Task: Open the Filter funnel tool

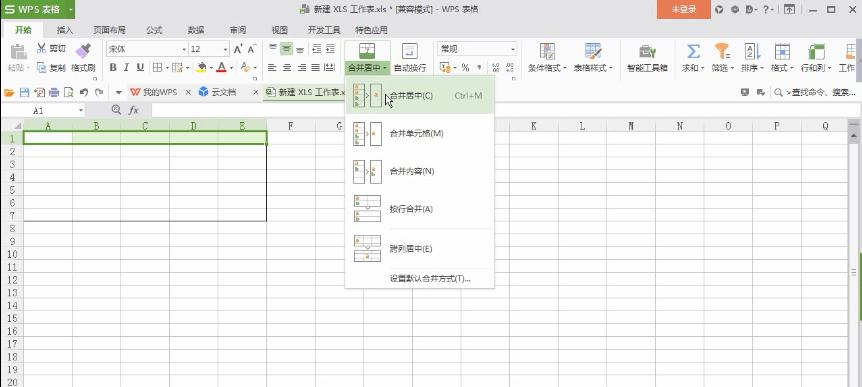Action: coord(722,51)
